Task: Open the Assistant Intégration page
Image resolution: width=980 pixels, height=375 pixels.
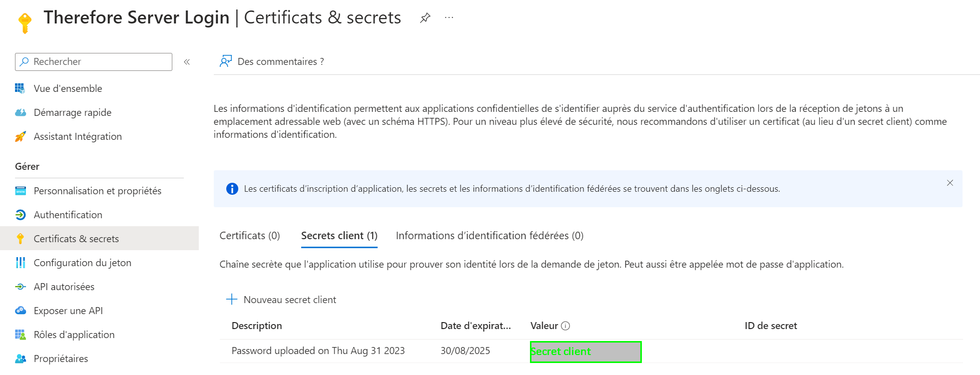Action: (77, 136)
